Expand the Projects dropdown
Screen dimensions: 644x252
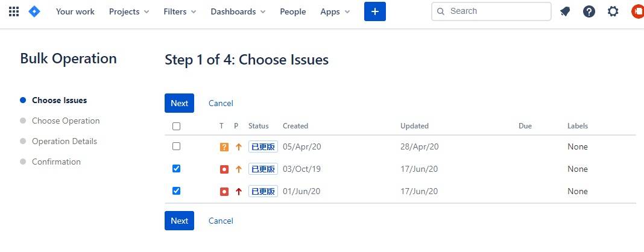coord(129,11)
